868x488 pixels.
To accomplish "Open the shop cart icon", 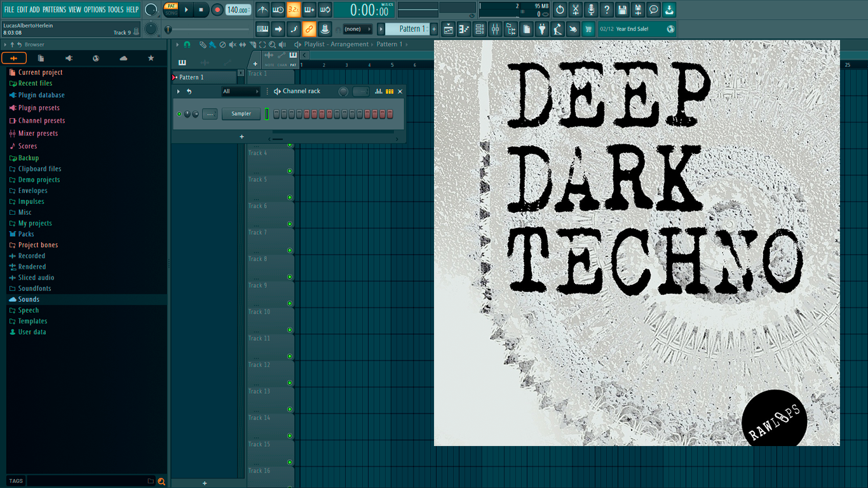I will 588,29.
